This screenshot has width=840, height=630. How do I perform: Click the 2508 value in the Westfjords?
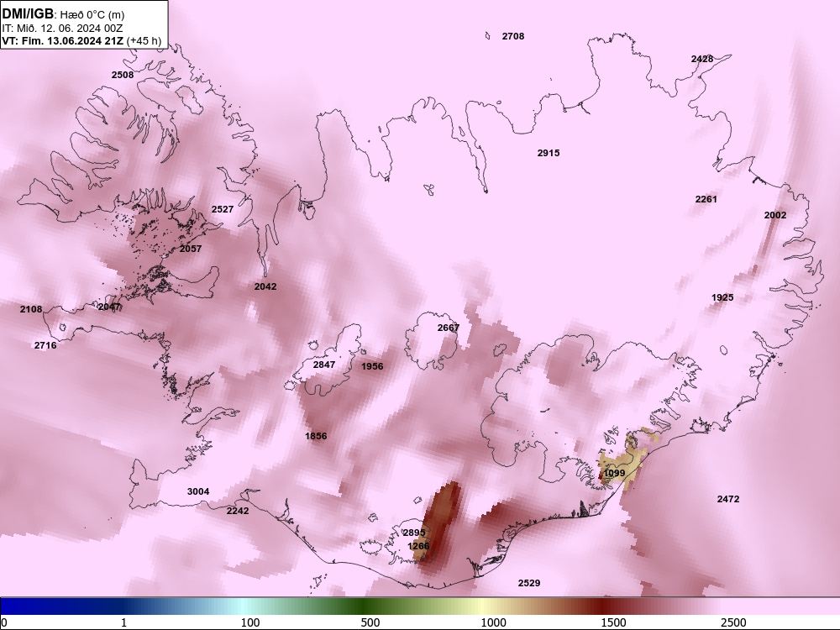(x=122, y=75)
